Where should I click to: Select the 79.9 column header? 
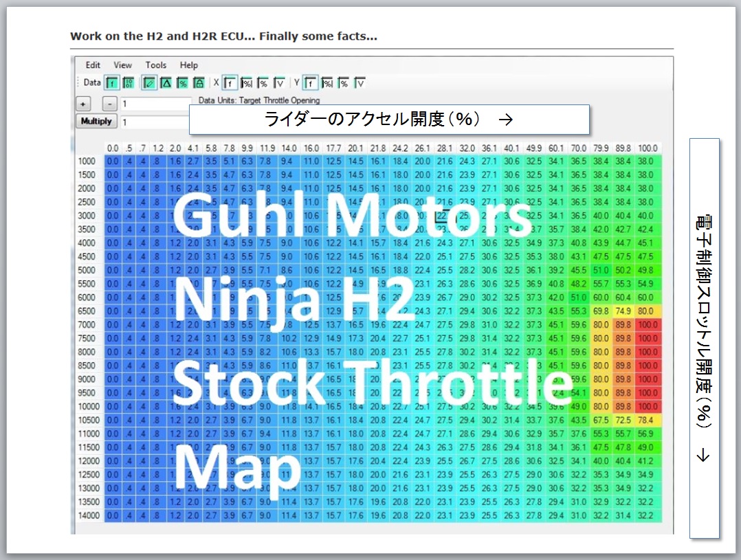tap(601, 148)
